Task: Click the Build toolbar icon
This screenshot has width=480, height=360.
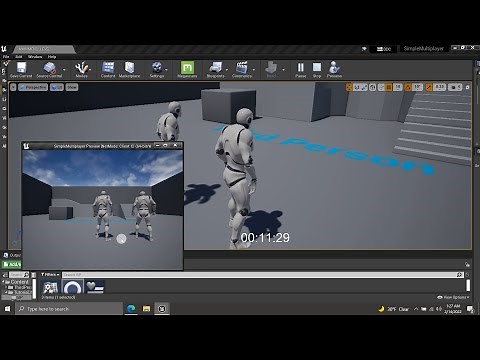Action: click(x=271, y=69)
